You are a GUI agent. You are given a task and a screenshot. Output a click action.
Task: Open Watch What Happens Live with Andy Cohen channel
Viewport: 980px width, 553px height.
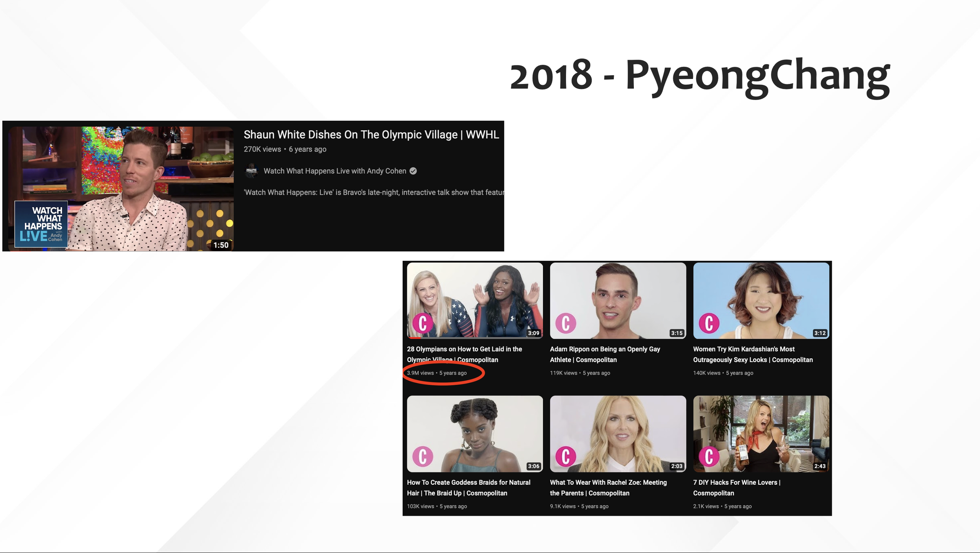coord(334,171)
